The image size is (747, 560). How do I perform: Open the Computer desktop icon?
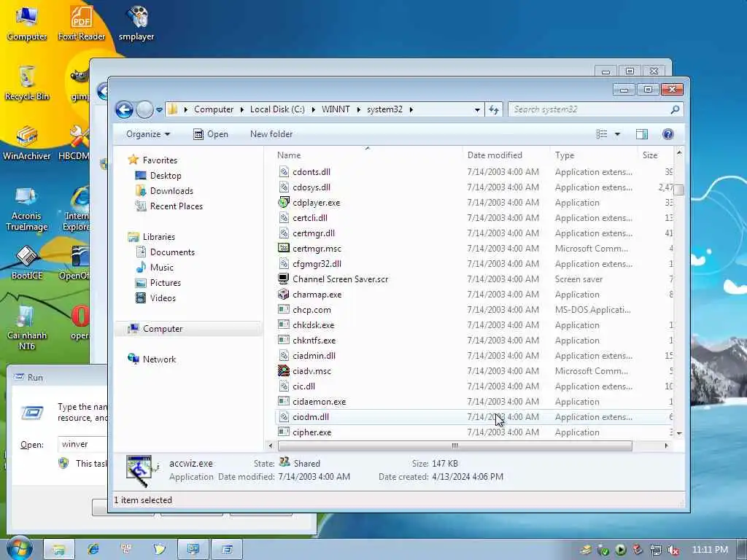(27, 23)
